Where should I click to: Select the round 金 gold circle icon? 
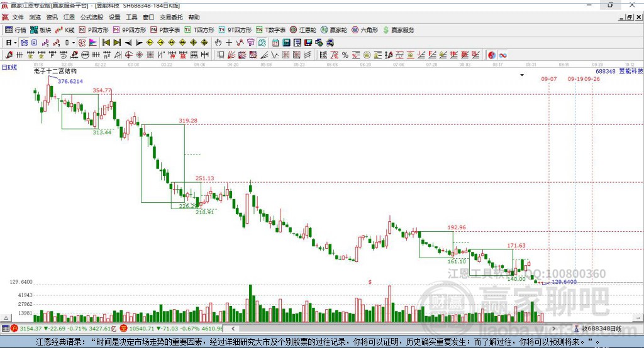click(x=367, y=55)
